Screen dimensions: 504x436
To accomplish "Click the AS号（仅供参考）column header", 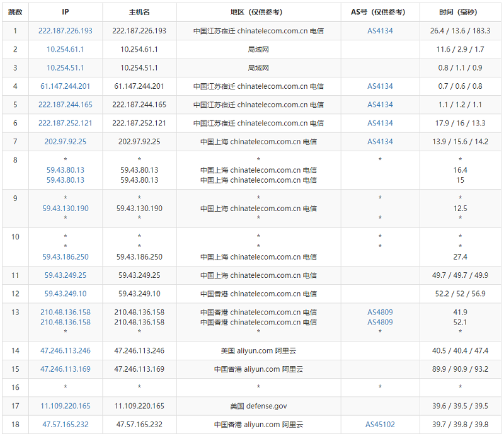I will click(380, 12).
